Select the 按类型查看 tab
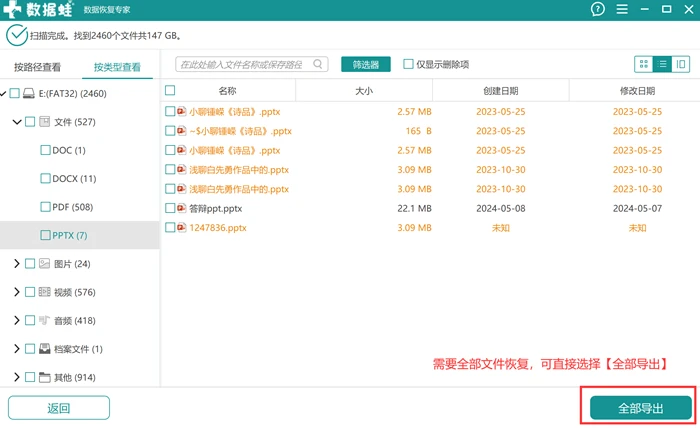 (x=117, y=67)
